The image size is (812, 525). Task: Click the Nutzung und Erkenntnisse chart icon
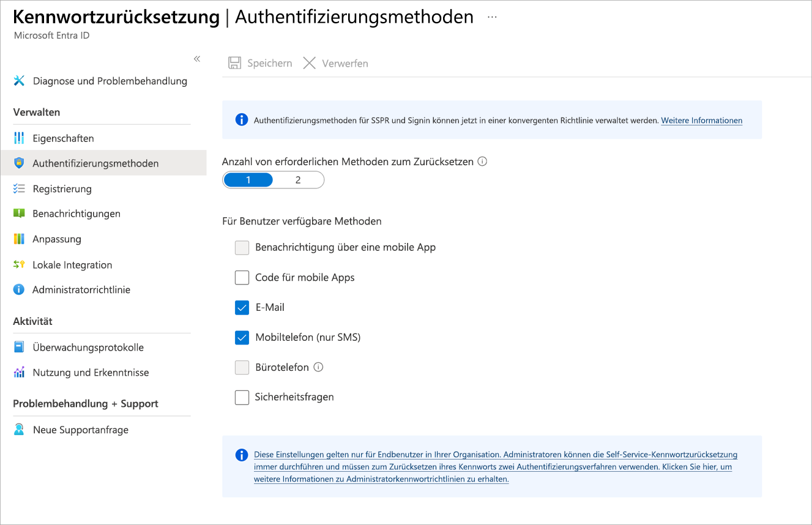[x=19, y=372]
